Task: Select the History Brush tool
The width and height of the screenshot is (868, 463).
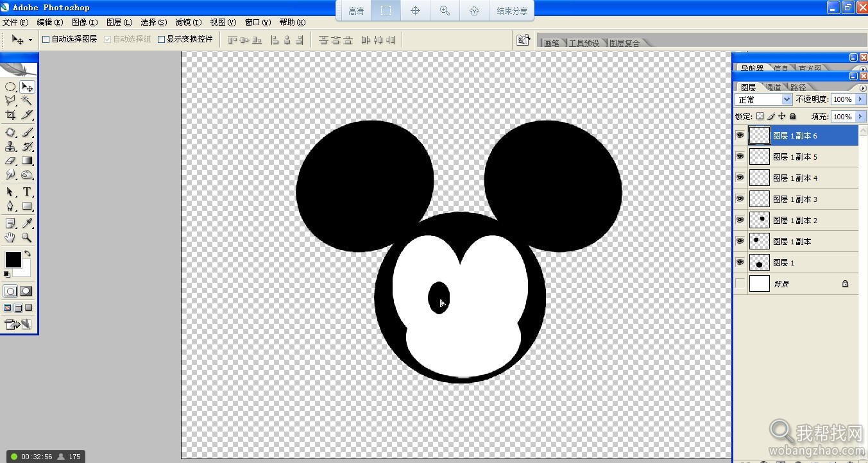Action: (x=27, y=147)
